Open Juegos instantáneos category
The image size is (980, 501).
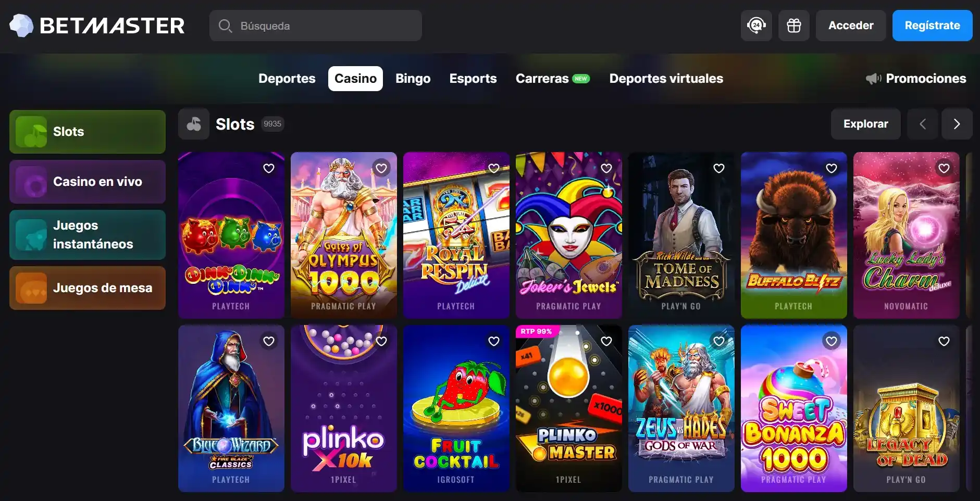coord(88,235)
